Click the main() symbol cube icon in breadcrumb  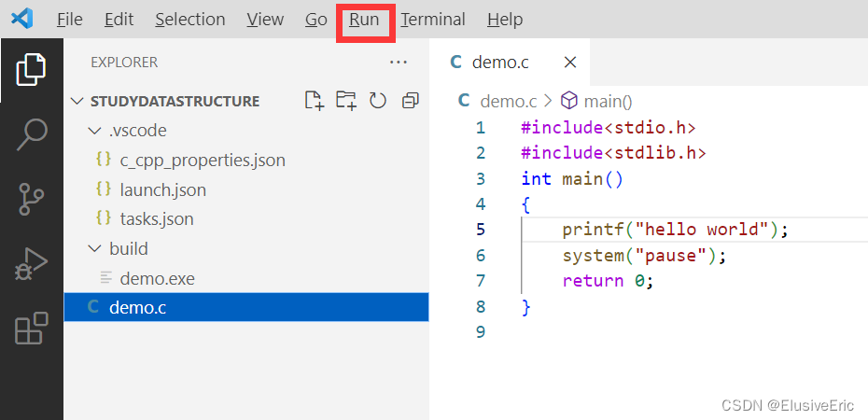click(x=569, y=101)
